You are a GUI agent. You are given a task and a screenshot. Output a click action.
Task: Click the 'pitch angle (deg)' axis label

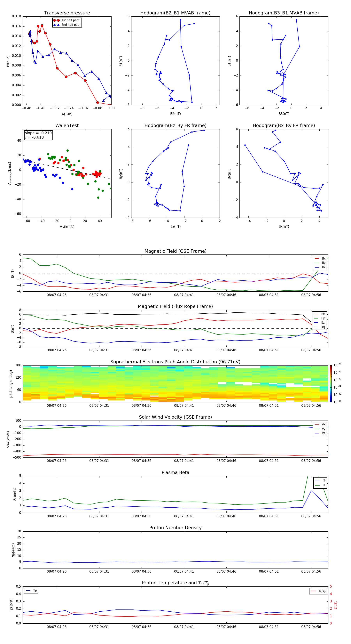(x=11, y=384)
